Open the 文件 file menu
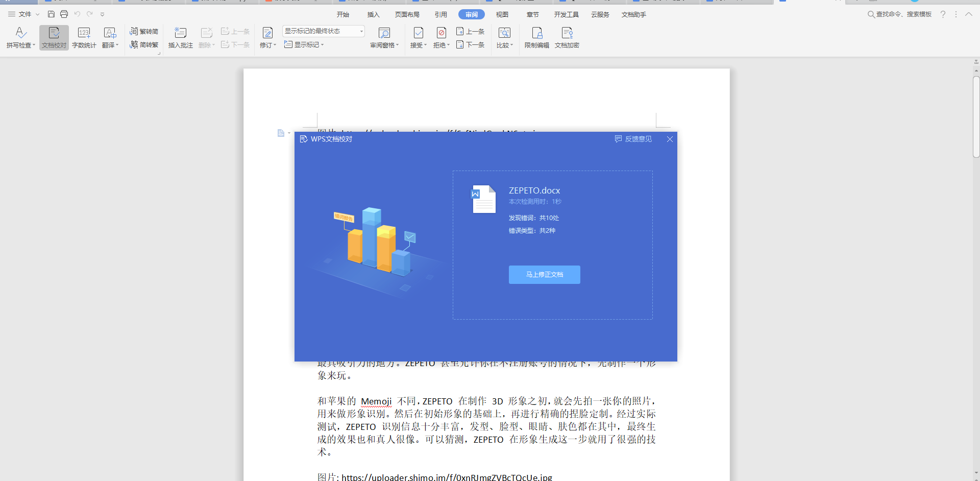The width and height of the screenshot is (980, 481). pos(24,14)
